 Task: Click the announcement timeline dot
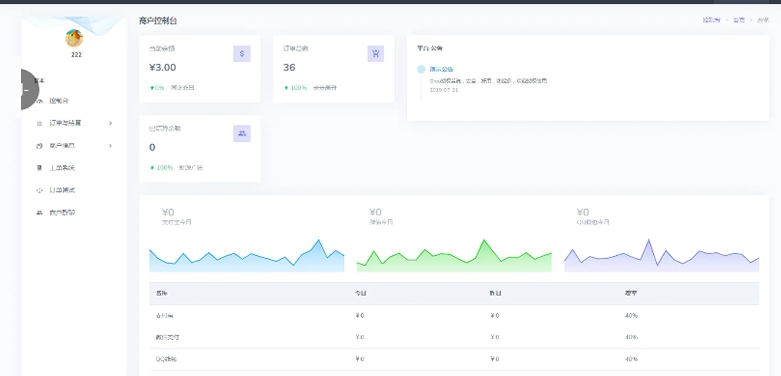click(421, 69)
